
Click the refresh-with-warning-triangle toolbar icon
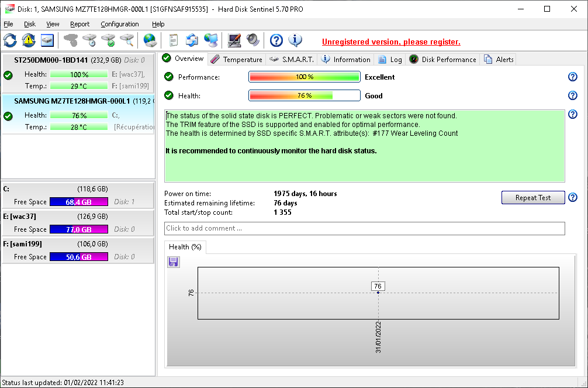(x=29, y=40)
